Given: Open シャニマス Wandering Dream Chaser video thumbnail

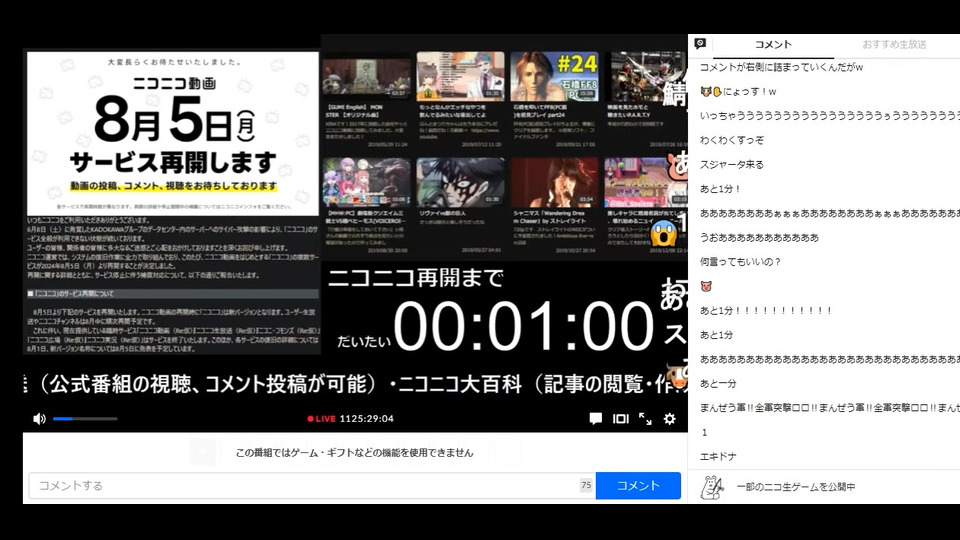Looking at the screenshot, I should 554,182.
